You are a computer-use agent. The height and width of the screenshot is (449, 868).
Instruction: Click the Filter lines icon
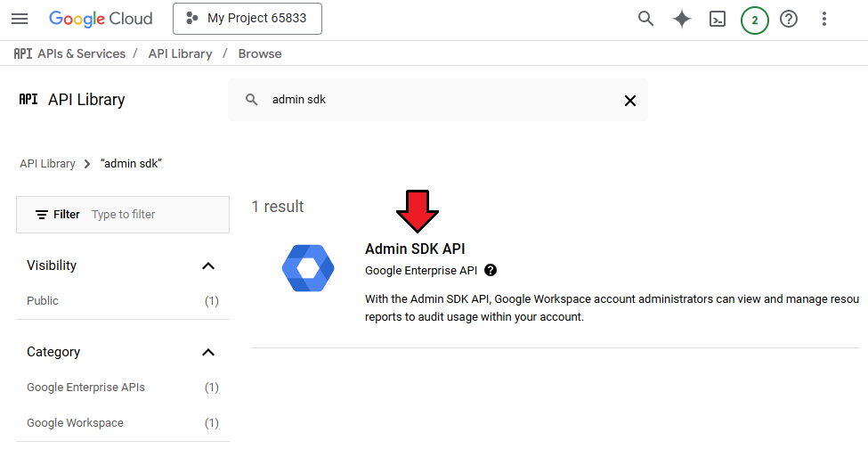point(42,215)
